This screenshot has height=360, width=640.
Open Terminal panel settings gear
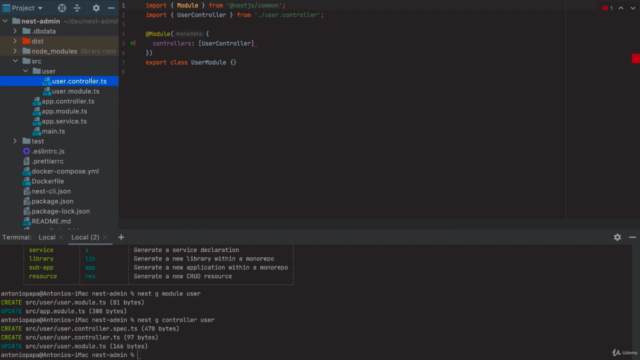pos(617,237)
